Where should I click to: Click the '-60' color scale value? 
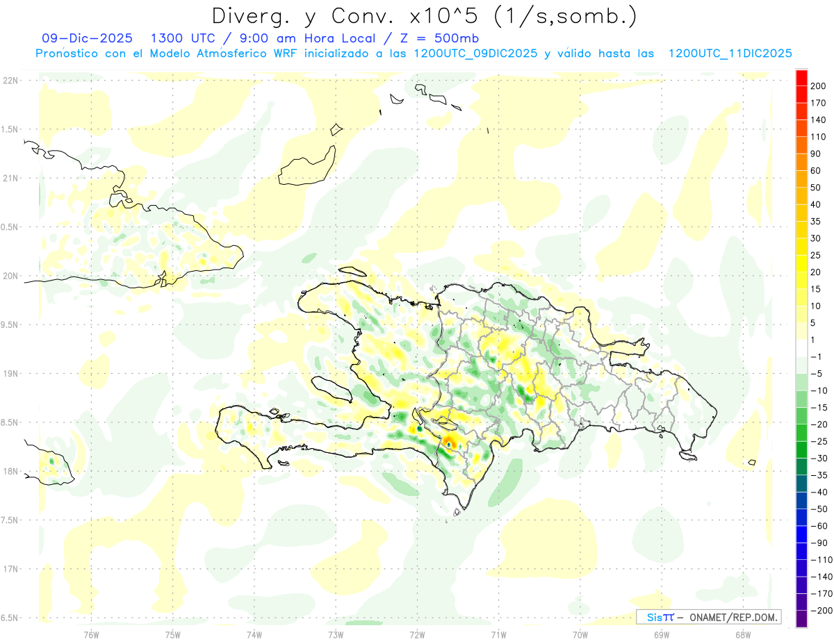tap(818, 526)
